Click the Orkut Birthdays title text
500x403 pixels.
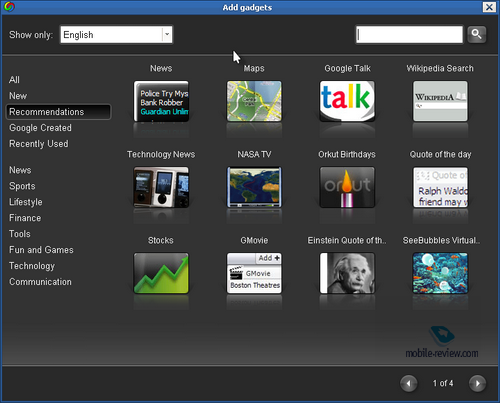[x=347, y=154]
